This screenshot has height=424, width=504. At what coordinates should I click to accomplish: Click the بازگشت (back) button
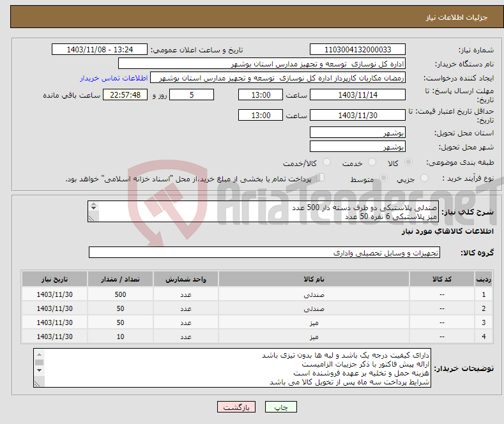pos(236,407)
